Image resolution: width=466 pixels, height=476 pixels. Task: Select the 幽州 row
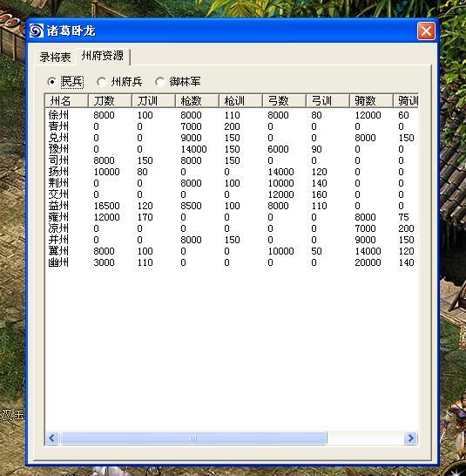coord(232,262)
